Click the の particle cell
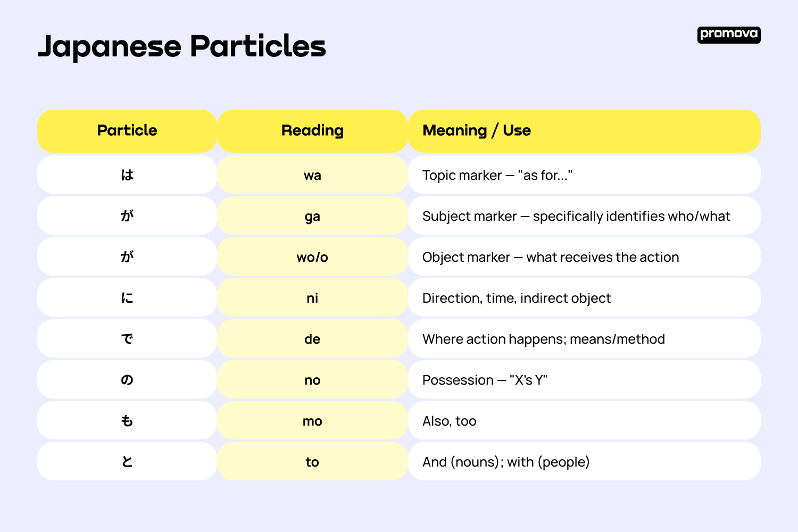 click(x=127, y=379)
